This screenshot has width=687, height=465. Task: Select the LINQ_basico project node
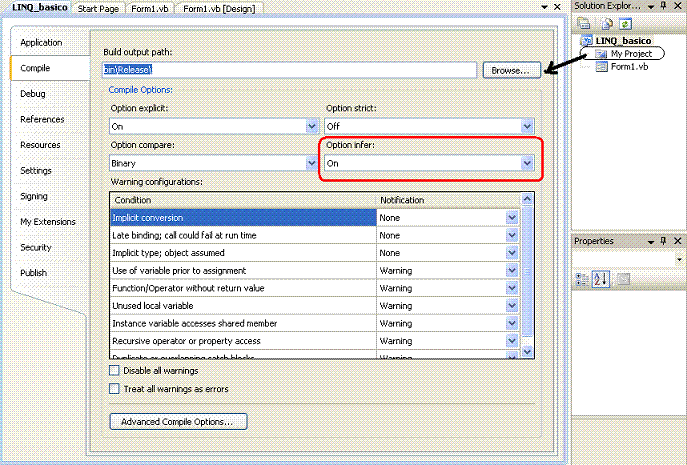(623, 41)
